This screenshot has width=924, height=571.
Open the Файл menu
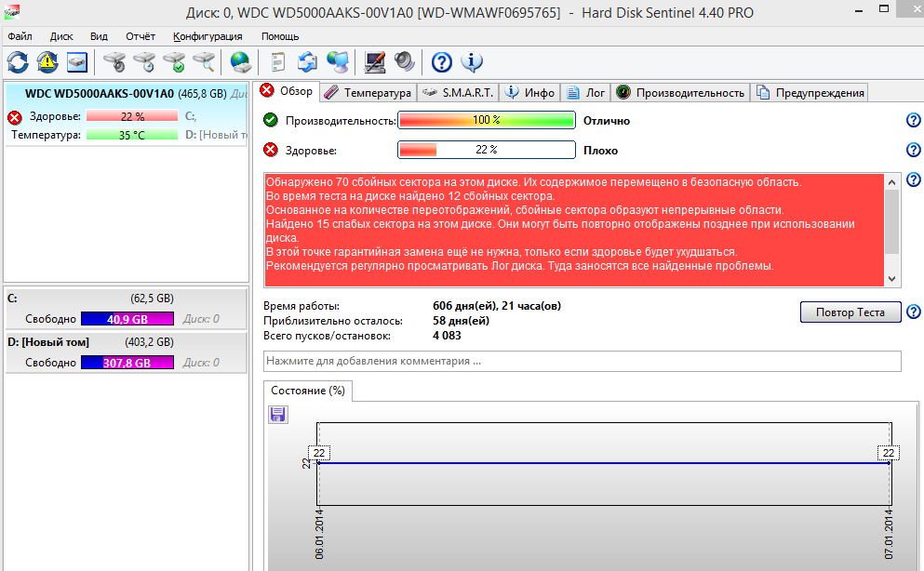pyautogui.click(x=20, y=36)
